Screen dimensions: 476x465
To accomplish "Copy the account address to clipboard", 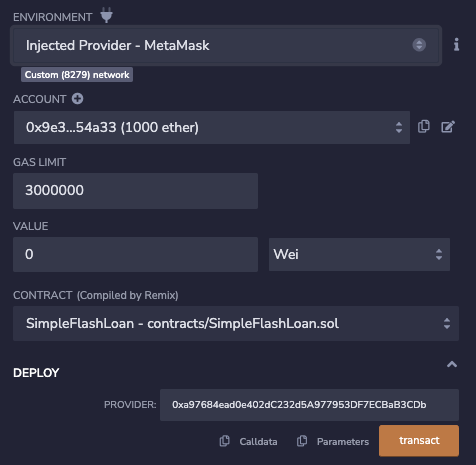I will pos(424,127).
